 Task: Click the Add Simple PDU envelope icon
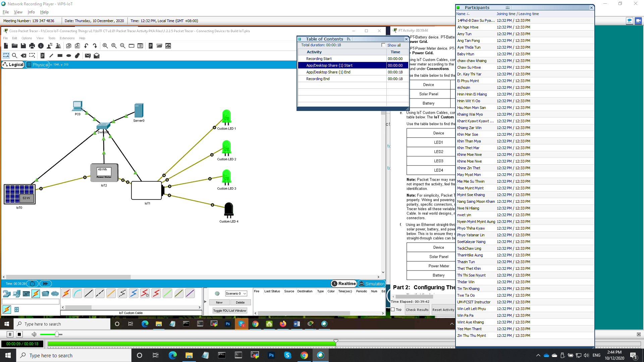click(x=88, y=56)
